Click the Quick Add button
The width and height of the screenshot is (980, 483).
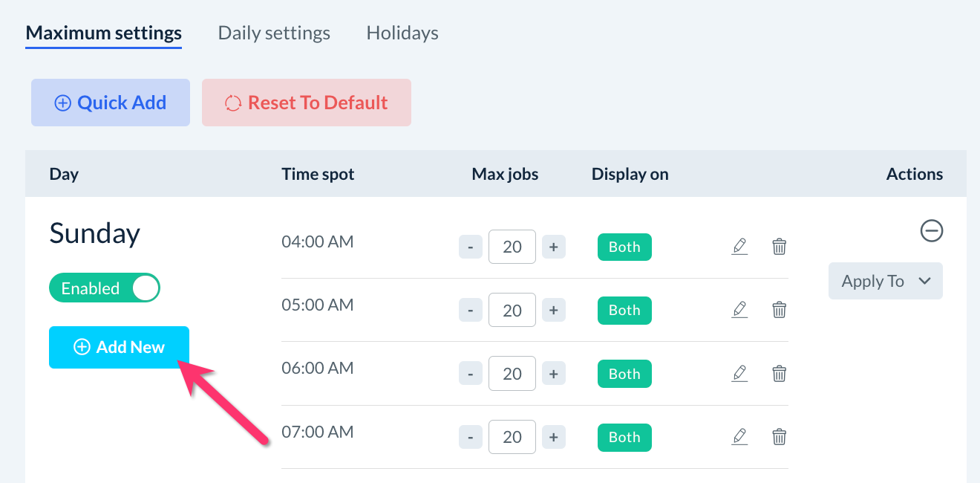[111, 103]
